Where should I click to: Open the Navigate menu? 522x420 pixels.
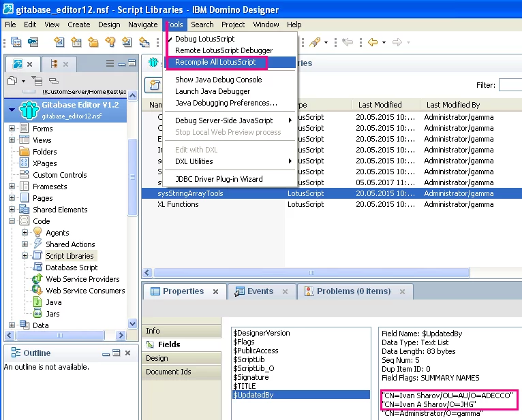(142, 25)
